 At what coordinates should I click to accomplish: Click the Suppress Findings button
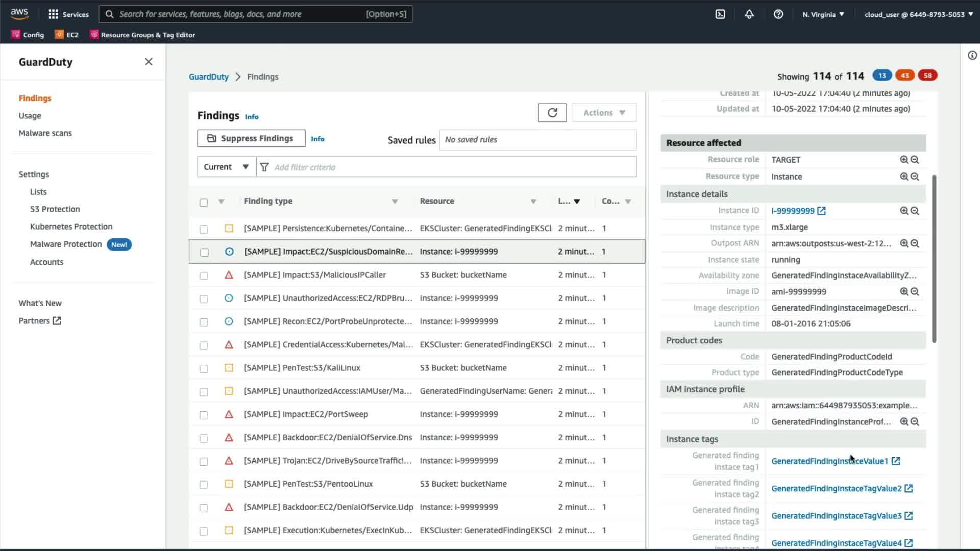[251, 138]
